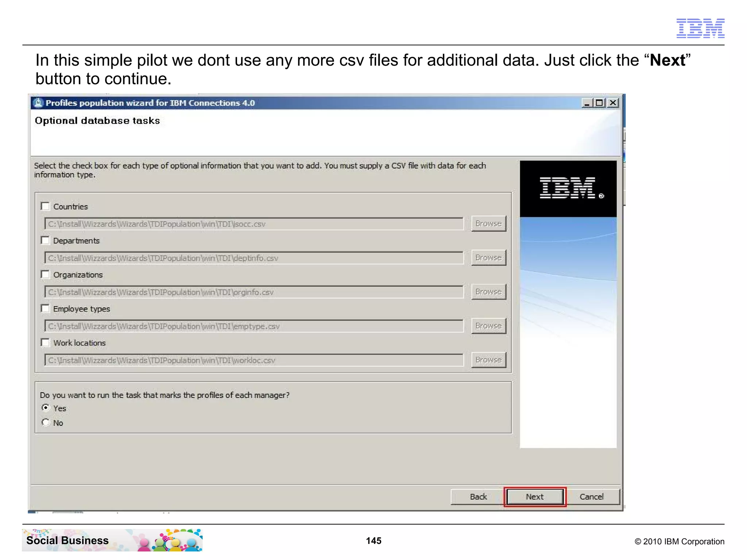Maximize the Profiles population wizard window
Image resolution: width=747 pixels, height=560 pixels.
(599, 103)
